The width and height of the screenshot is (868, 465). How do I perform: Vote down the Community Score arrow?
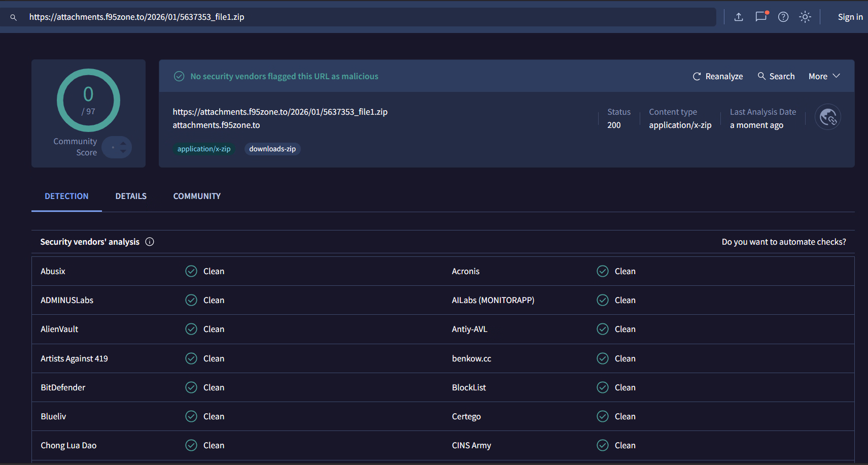[123, 151]
